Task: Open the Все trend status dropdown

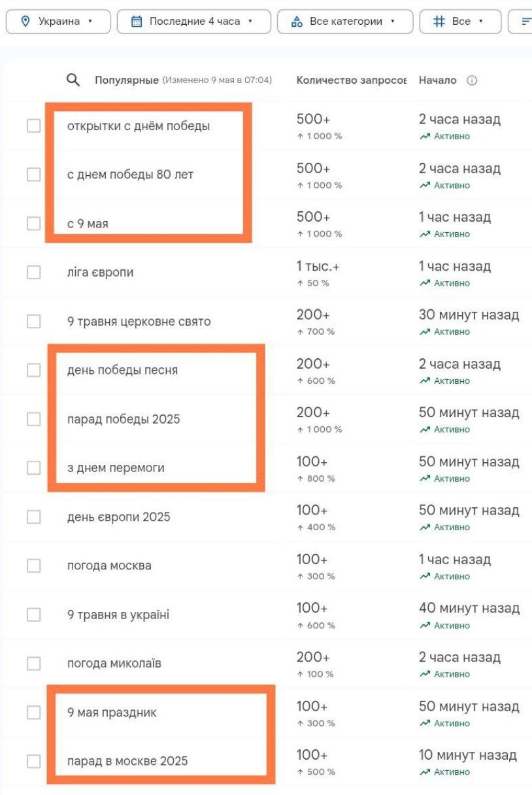Action: tap(460, 21)
